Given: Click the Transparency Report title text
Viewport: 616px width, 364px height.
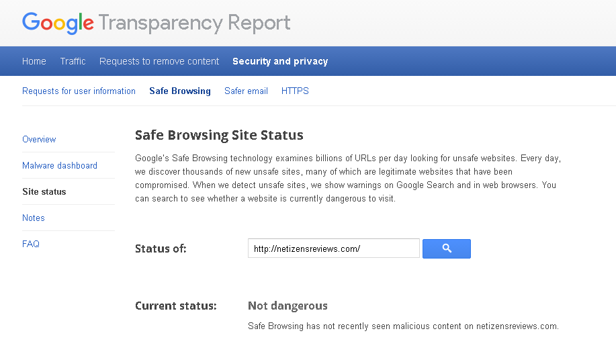Looking at the screenshot, I should click(195, 23).
